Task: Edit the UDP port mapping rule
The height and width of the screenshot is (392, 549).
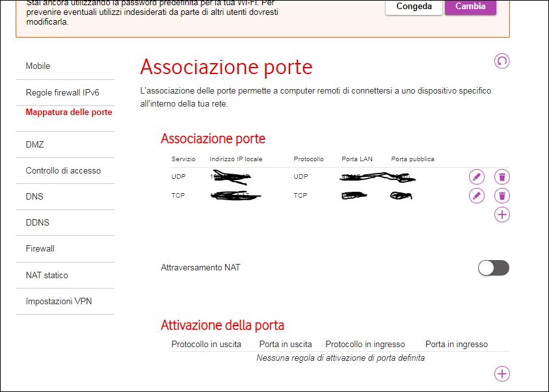Action: pos(477,177)
